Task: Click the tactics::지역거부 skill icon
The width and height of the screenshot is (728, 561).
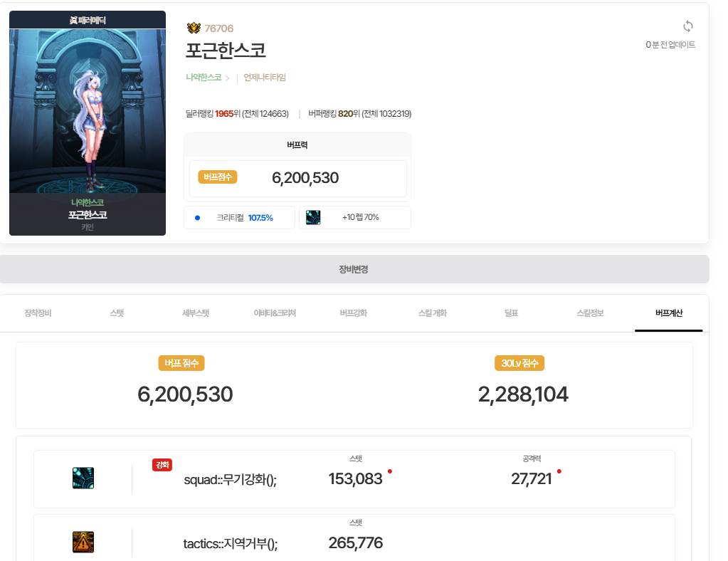Action: click(x=83, y=542)
